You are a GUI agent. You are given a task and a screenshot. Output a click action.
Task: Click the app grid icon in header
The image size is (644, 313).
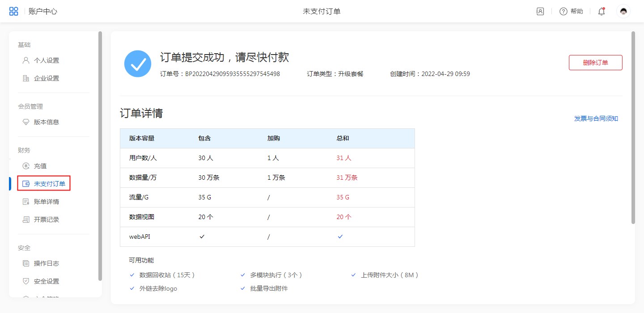14,11
